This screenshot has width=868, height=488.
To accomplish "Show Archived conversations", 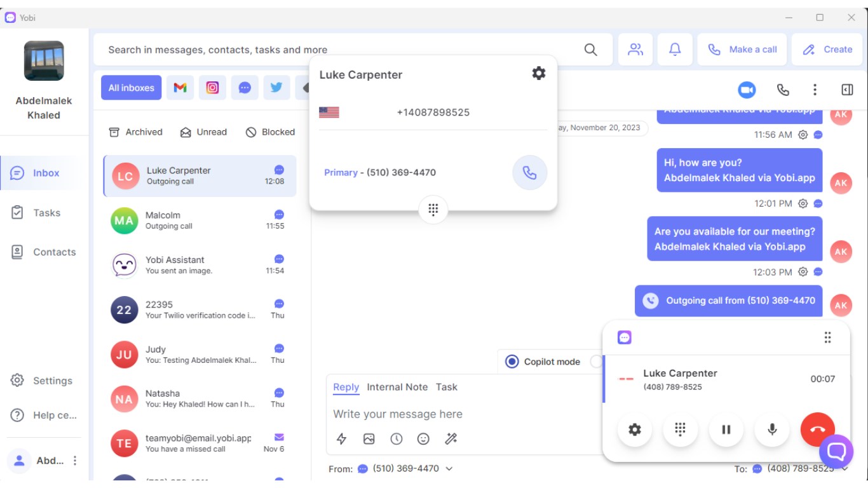I will [135, 132].
